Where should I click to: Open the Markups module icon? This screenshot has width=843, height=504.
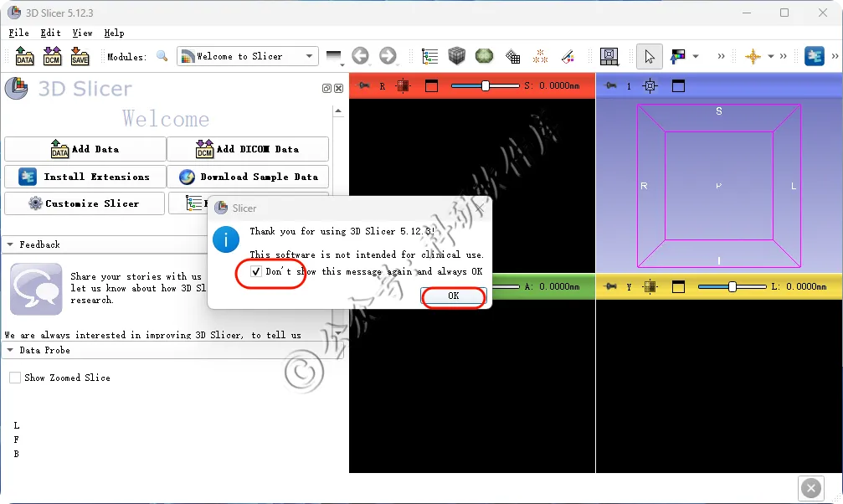[x=540, y=56]
